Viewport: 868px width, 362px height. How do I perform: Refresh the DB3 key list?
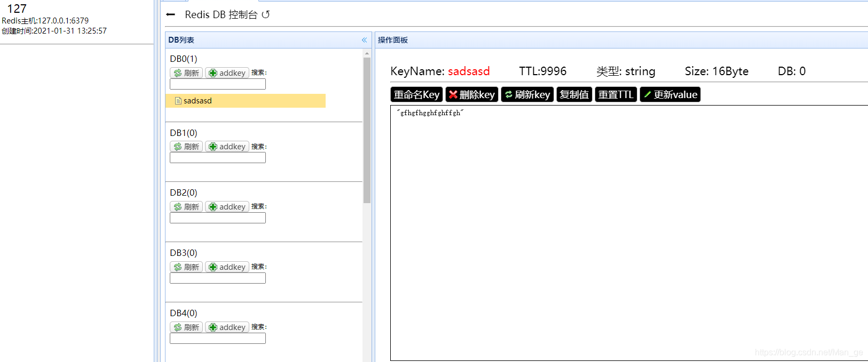pos(186,267)
